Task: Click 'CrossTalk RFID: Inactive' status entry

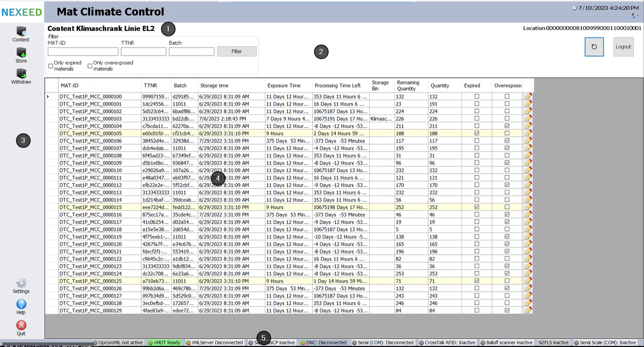Action: (x=447, y=343)
